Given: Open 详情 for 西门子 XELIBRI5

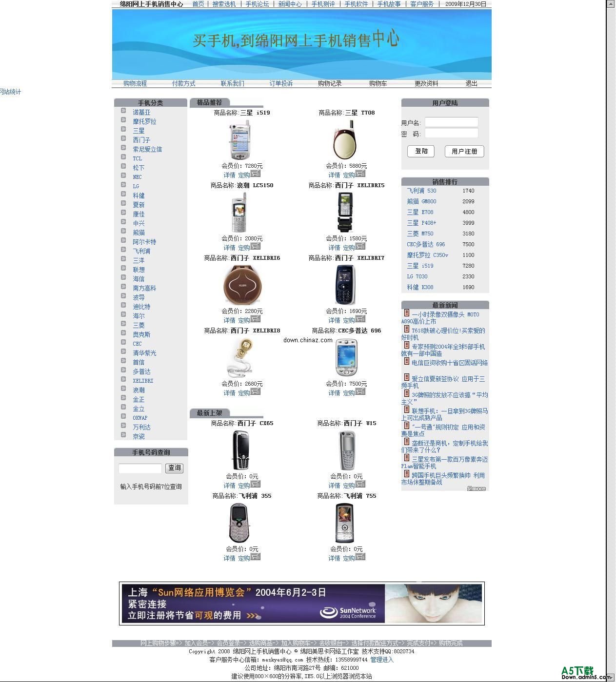Looking at the screenshot, I should (x=335, y=247).
